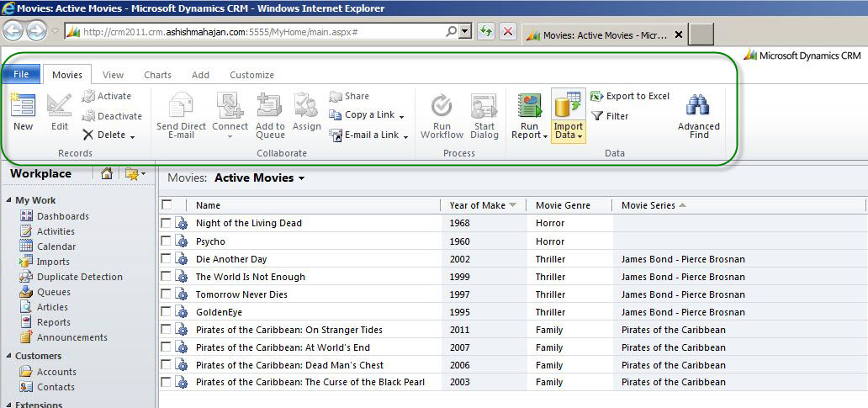868x408 pixels.
Task: Open Articles in the sidebar
Action: [x=44, y=307]
